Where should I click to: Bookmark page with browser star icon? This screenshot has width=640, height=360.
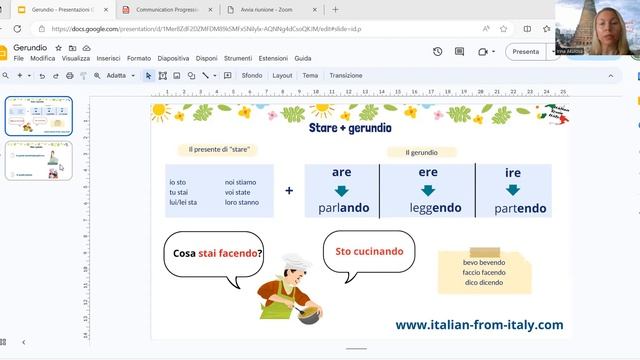pyautogui.click(x=503, y=29)
